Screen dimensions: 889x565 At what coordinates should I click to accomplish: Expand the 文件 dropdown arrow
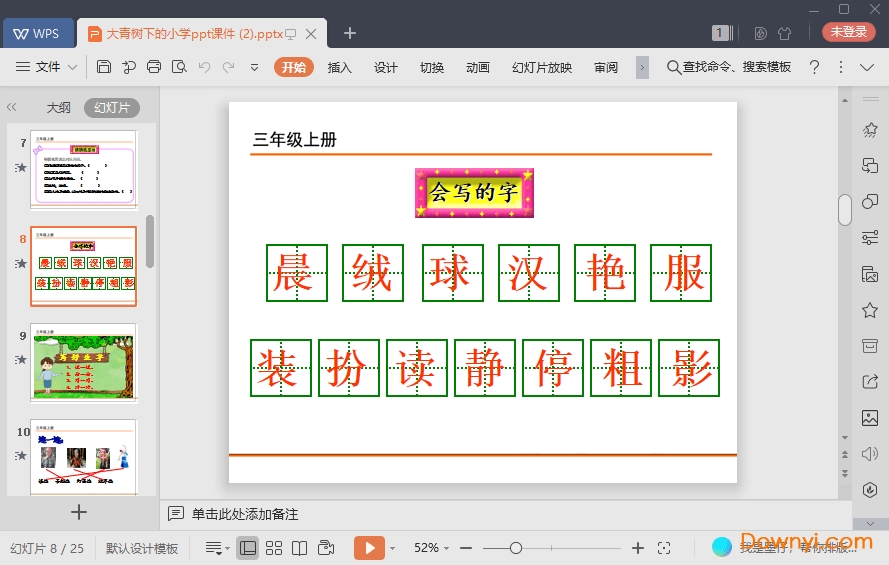(x=73, y=67)
